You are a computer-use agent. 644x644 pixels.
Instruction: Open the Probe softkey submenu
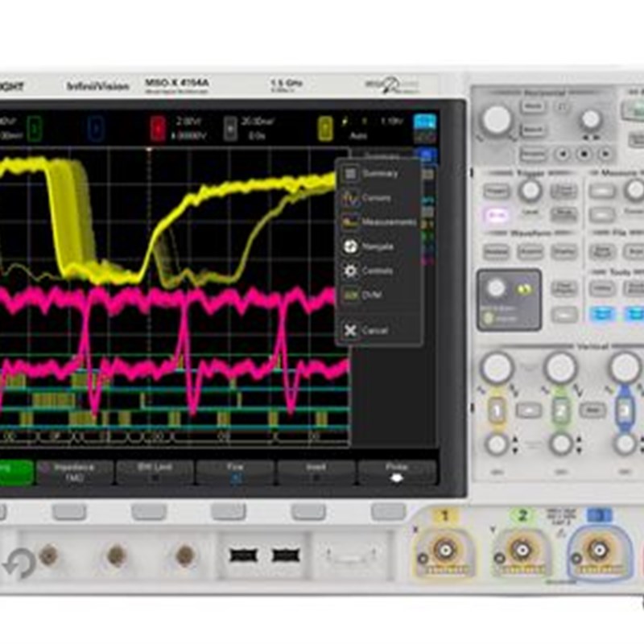tap(396, 473)
